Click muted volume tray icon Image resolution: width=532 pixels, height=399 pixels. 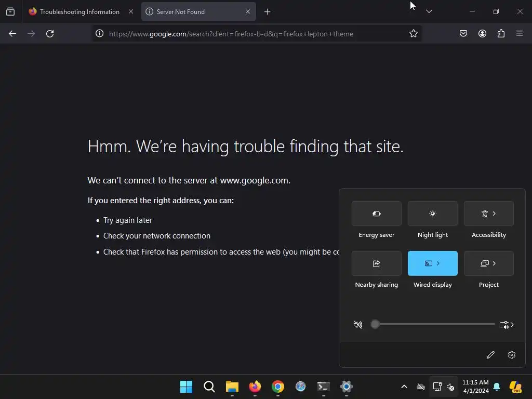(x=450, y=387)
